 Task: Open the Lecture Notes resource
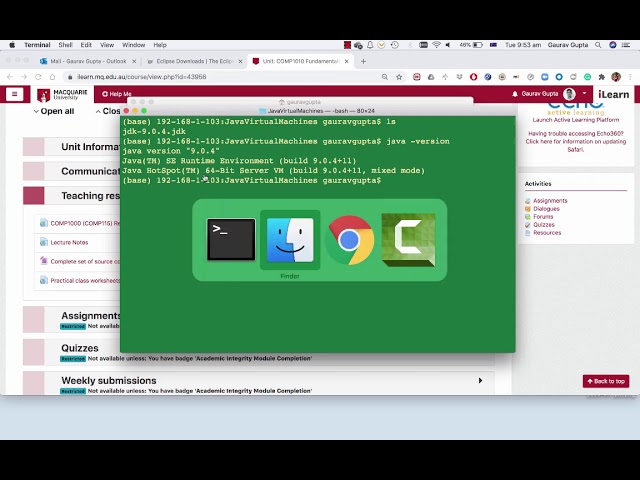69,242
